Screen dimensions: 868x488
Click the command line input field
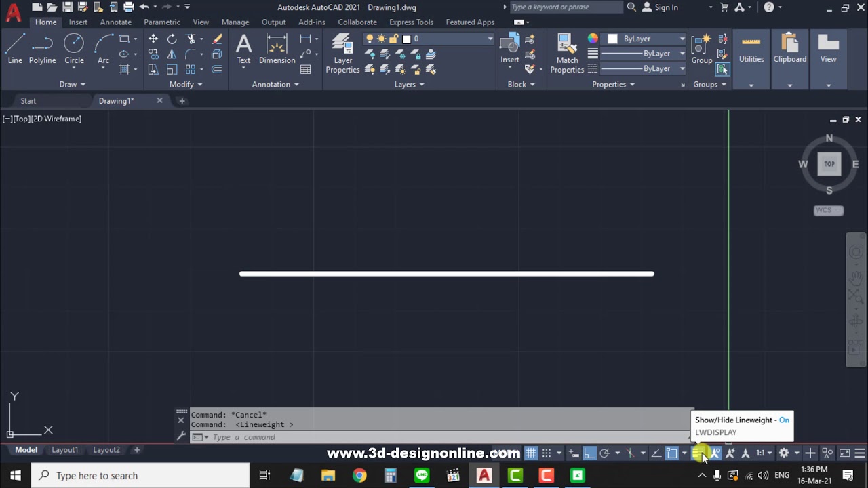441,437
